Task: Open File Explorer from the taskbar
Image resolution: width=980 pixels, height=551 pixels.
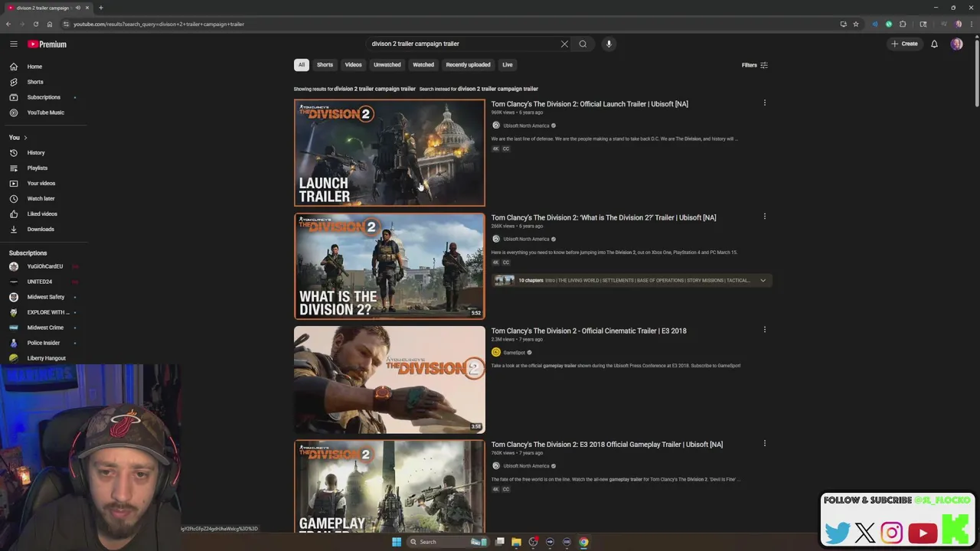Action: [x=516, y=542]
